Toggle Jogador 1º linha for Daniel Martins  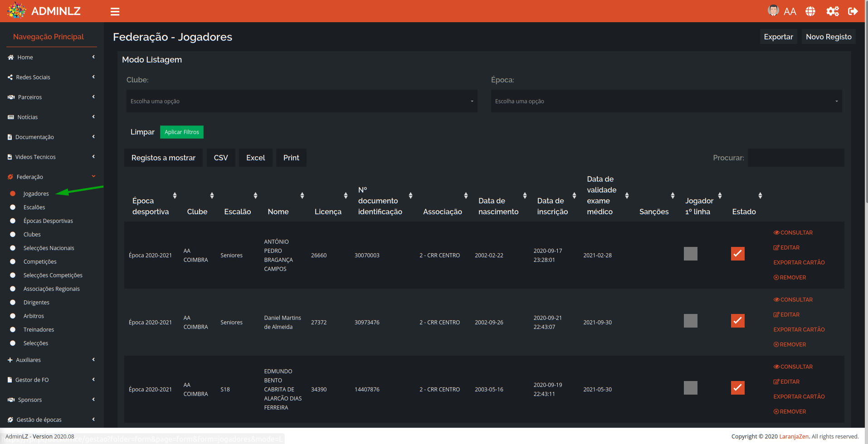[691, 321]
